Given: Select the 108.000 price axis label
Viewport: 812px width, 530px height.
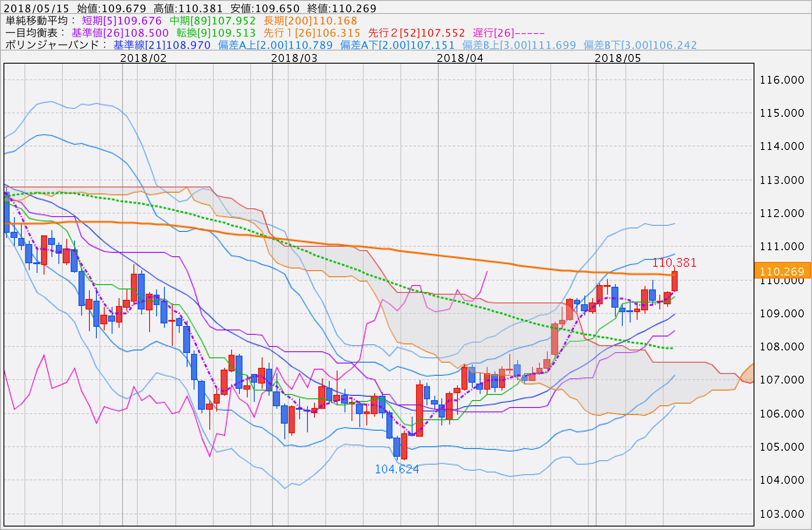Looking at the screenshot, I should coord(782,347).
